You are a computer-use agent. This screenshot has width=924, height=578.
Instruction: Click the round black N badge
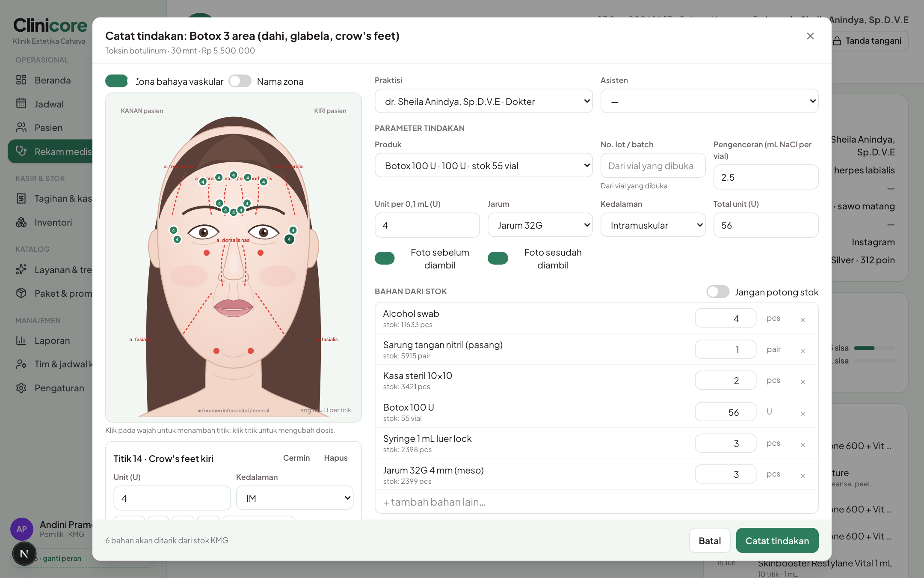click(24, 554)
